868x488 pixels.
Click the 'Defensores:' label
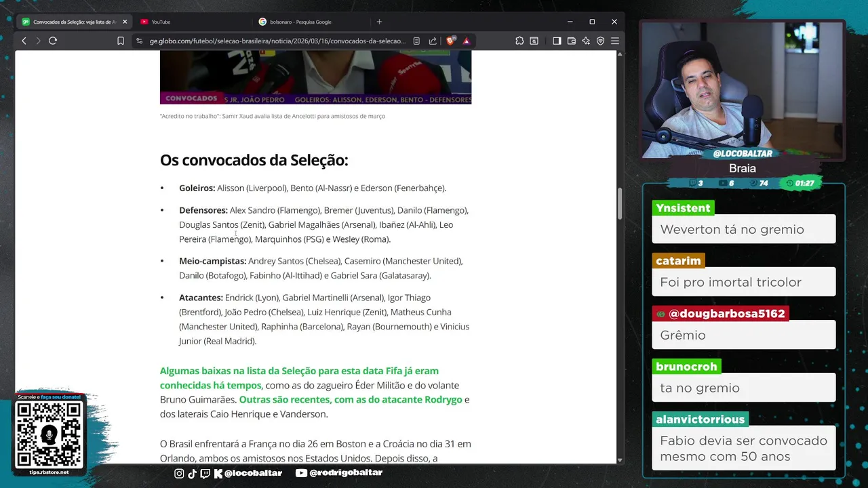(203, 210)
